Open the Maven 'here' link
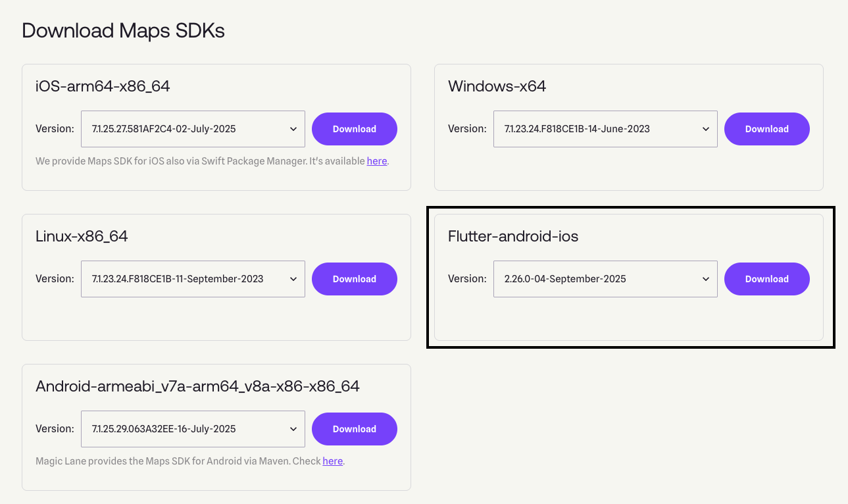The height and width of the screenshot is (504, 848). [332, 461]
